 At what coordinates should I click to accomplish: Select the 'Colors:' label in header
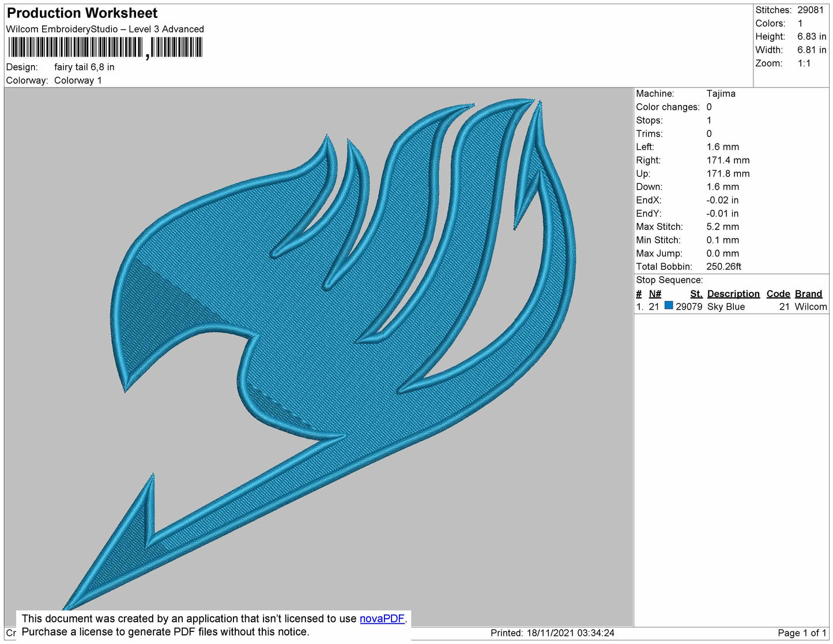770,23
